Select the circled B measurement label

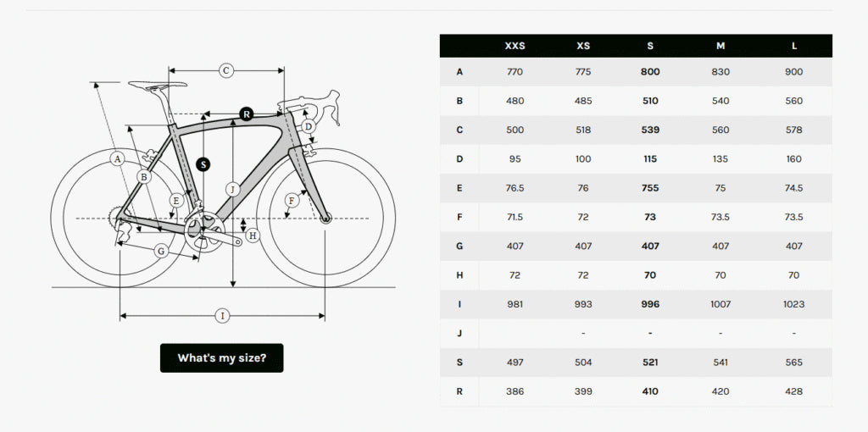pos(144,177)
